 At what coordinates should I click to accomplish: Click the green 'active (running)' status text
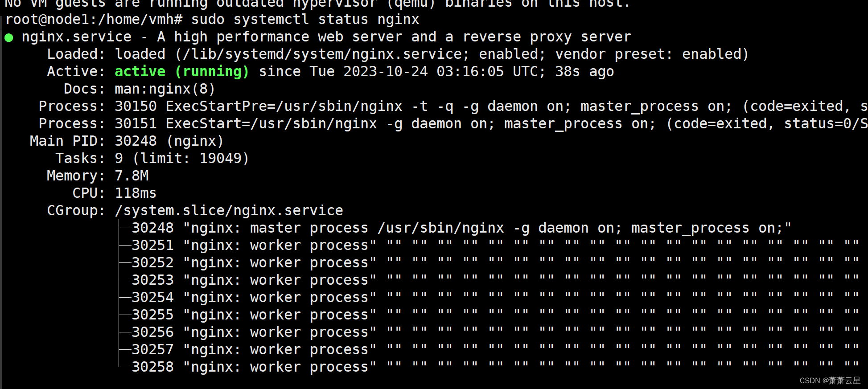point(181,72)
